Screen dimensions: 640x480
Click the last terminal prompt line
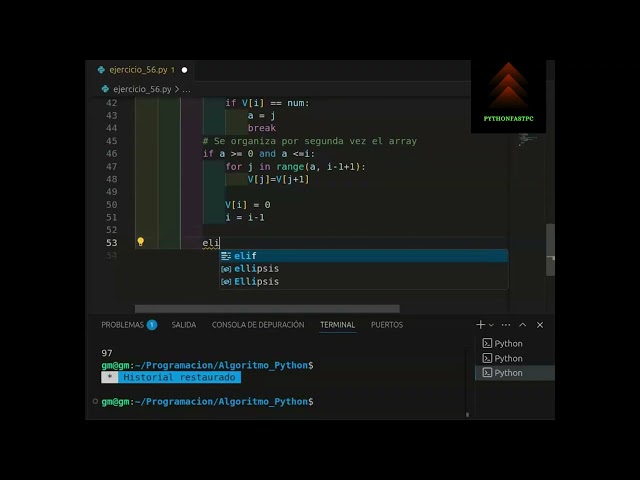pos(207,402)
